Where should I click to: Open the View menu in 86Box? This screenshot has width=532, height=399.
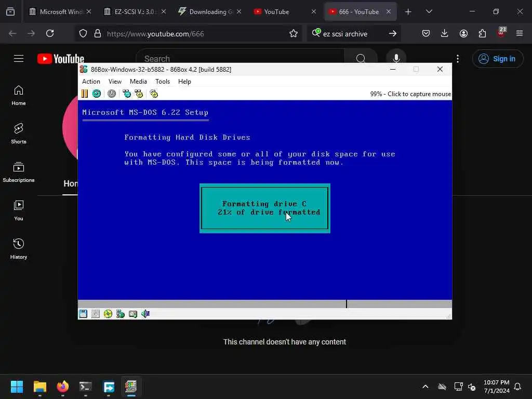[115, 82]
